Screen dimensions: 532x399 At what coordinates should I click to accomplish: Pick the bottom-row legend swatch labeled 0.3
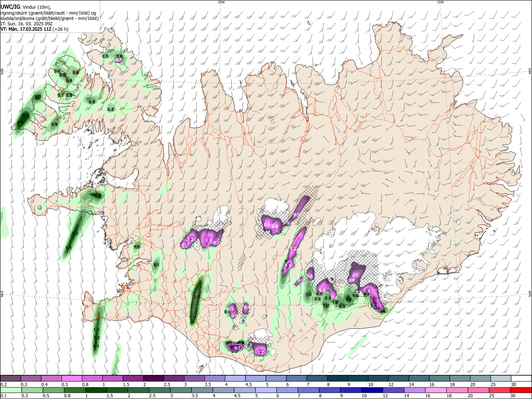point(32,390)
